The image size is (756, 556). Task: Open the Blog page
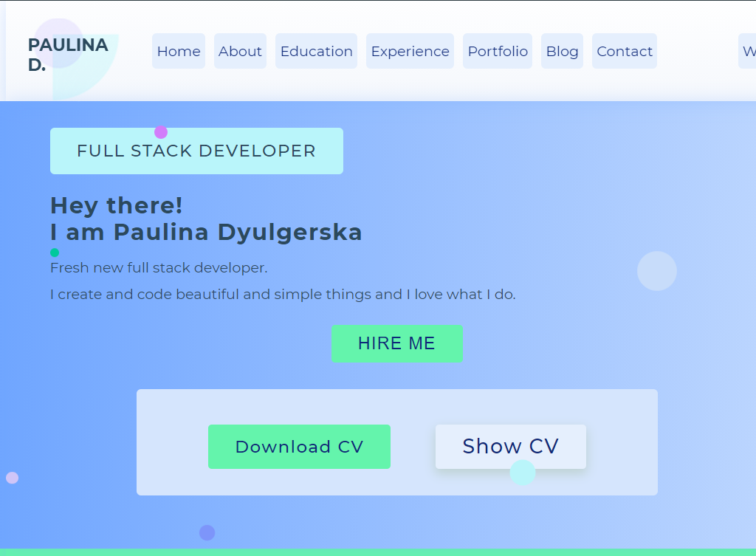(562, 51)
